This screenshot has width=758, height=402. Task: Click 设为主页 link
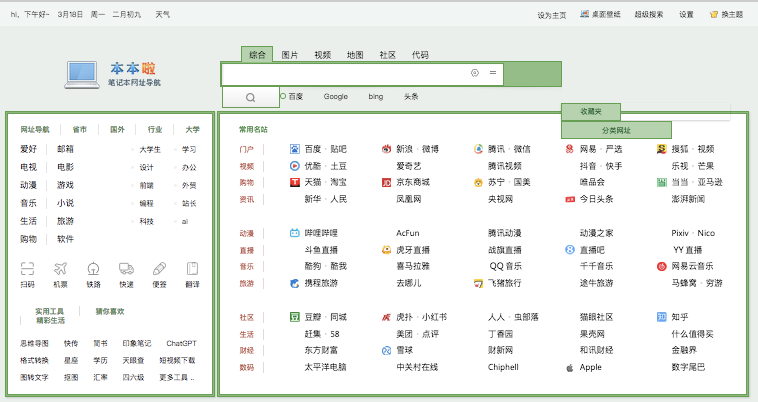(x=552, y=15)
